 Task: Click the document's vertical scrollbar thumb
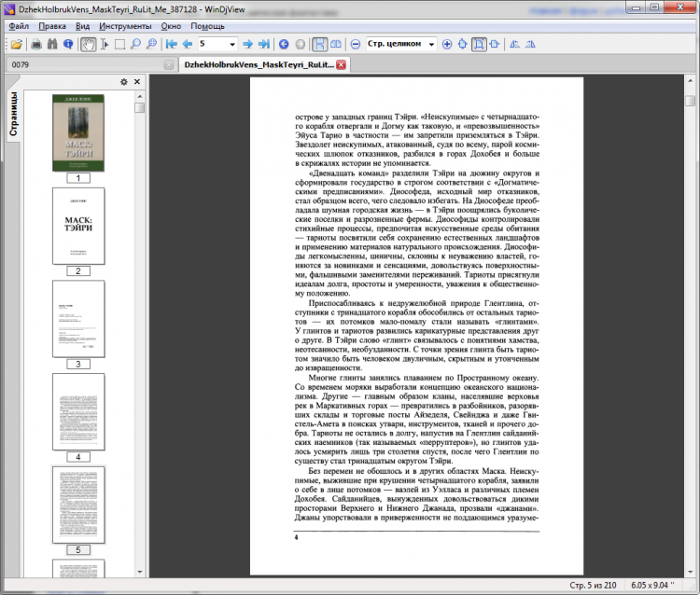[689, 101]
